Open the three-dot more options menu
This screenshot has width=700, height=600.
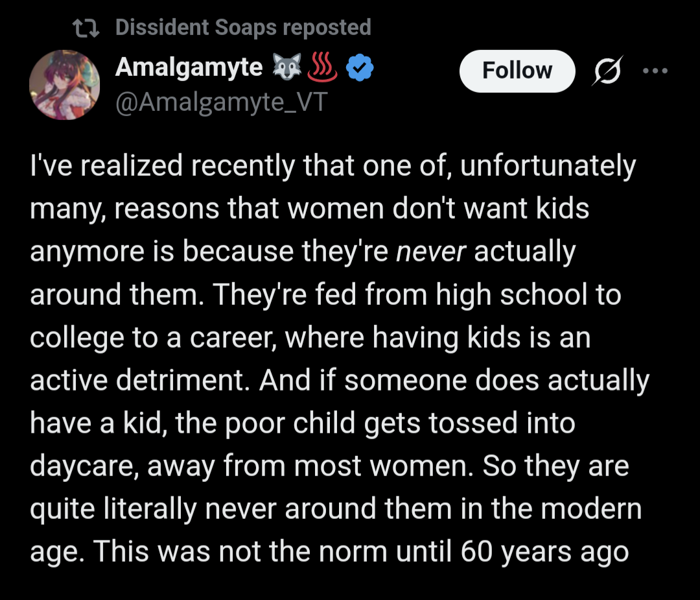[654, 70]
